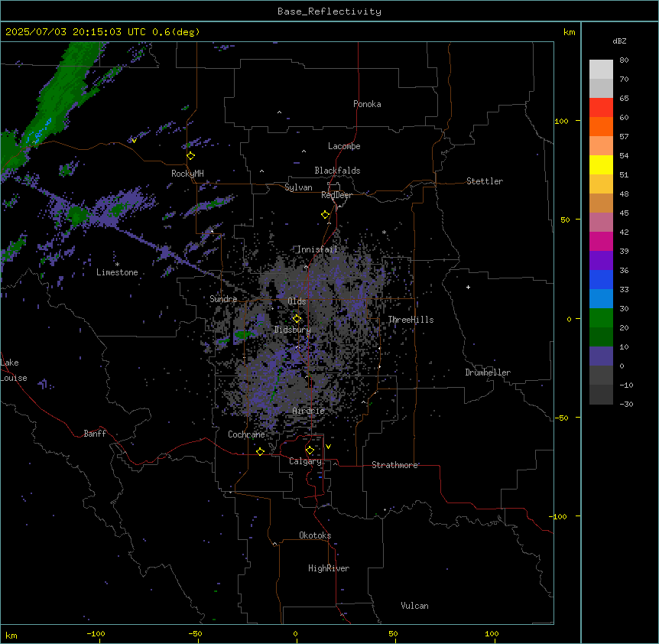Image resolution: width=659 pixels, height=644 pixels.
Task: Click the yellow 51-54 dBZ legend swatch
Action: click(601, 164)
